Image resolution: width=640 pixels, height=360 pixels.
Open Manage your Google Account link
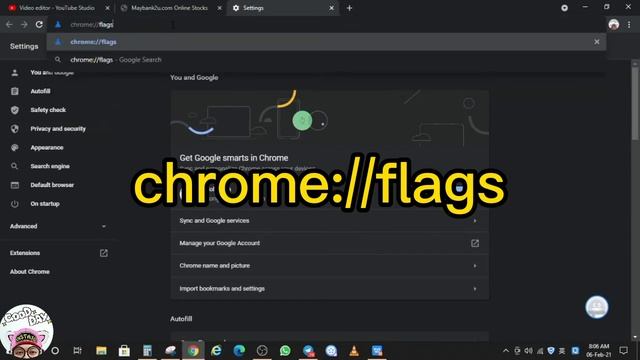click(330, 243)
